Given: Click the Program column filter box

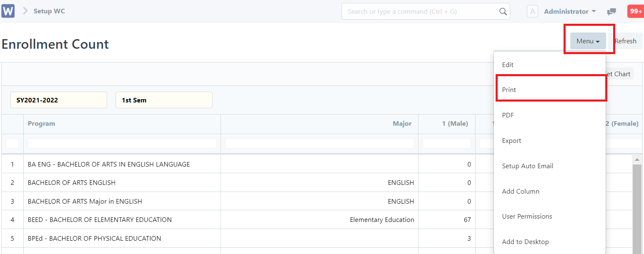Looking at the screenshot, I should (122, 143).
